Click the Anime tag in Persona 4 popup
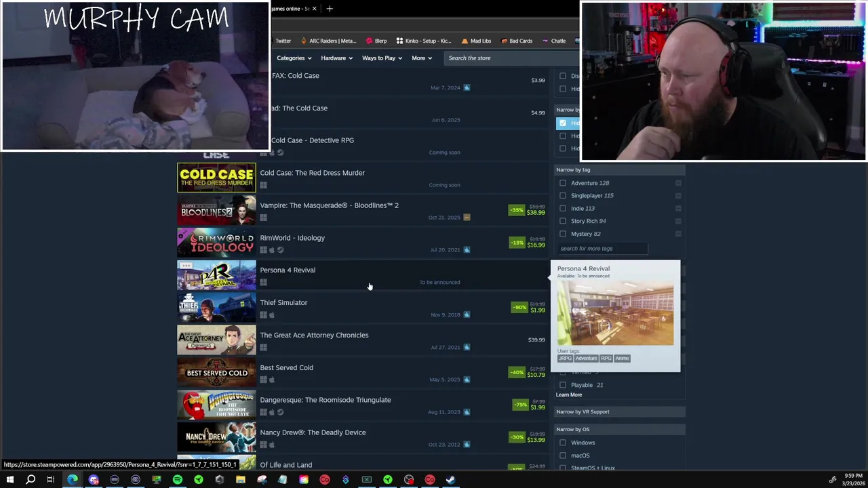Image resolution: width=868 pixels, height=488 pixels. tap(622, 359)
